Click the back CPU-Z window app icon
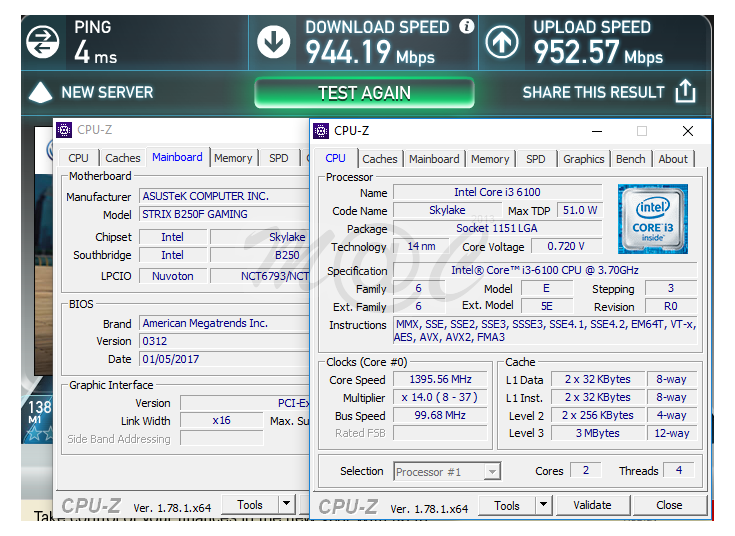735x536 pixels. click(x=64, y=130)
